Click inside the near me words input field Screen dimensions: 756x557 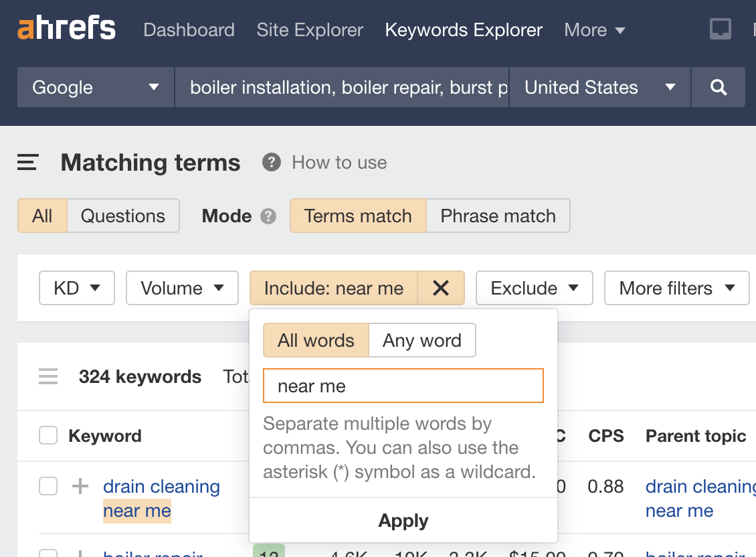tap(403, 386)
